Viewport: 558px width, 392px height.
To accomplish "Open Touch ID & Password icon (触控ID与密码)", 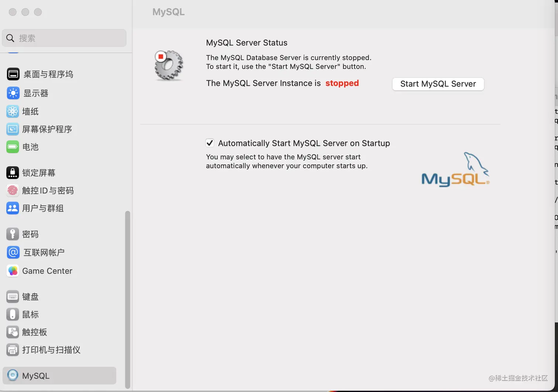I will point(13,190).
